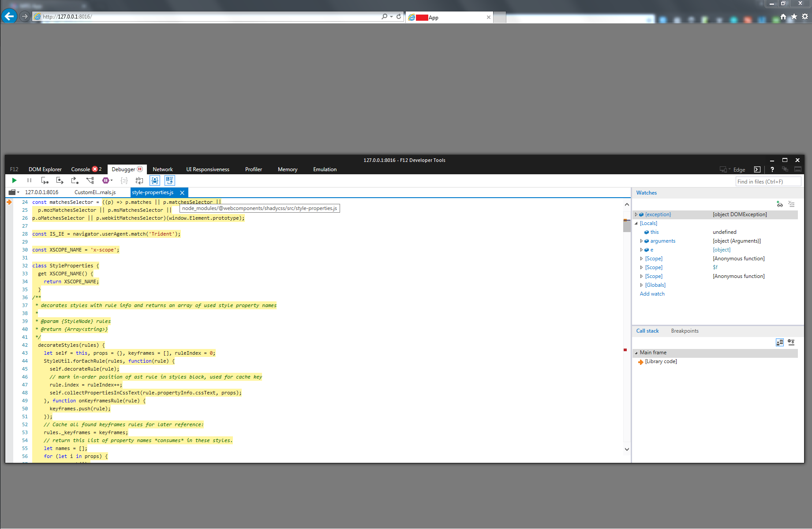Screen dimensions: 812x529
Task: Close the style-properties.js file tab
Action: [182, 192]
